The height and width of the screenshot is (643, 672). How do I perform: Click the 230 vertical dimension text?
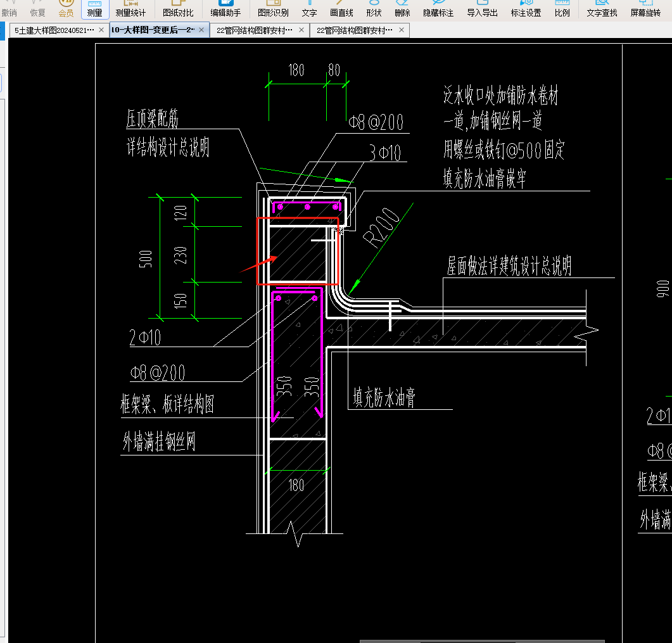pos(181,255)
